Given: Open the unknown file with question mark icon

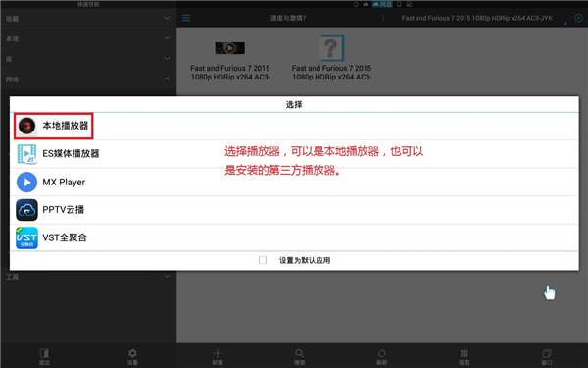Looking at the screenshot, I should tap(332, 48).
